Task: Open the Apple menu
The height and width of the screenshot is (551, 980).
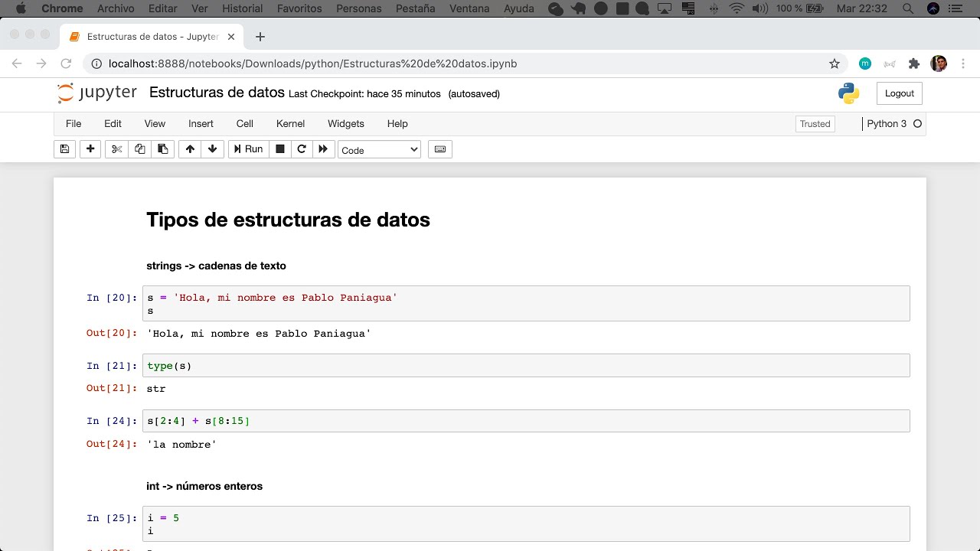Action: [x=21, y=8]
